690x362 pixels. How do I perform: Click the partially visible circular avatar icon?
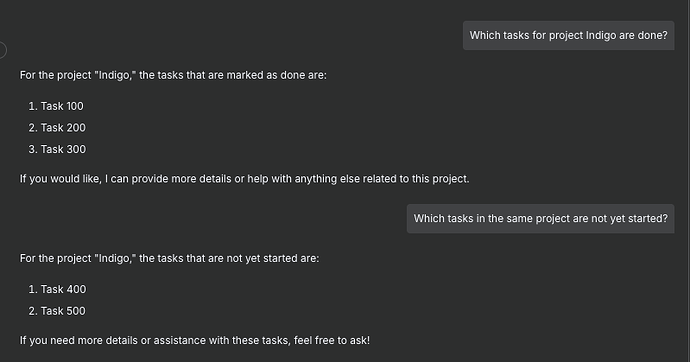pyautogui.click(x=2, y=50)
